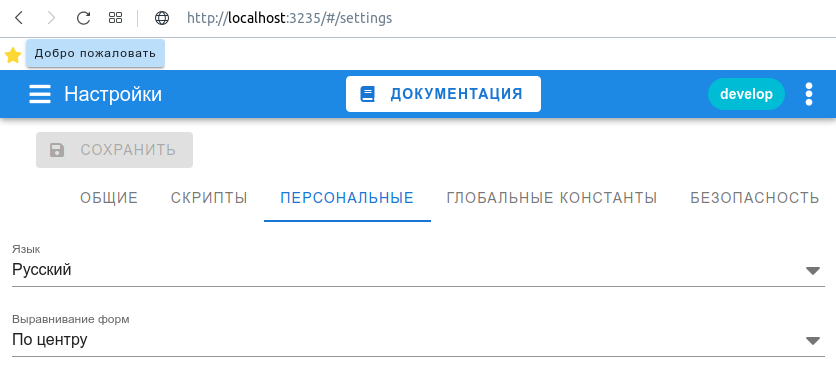Image resolution: width=836 pixels, height=383 pixels.
Task: Click the book icon in Документация button
Action: point(368,94)
